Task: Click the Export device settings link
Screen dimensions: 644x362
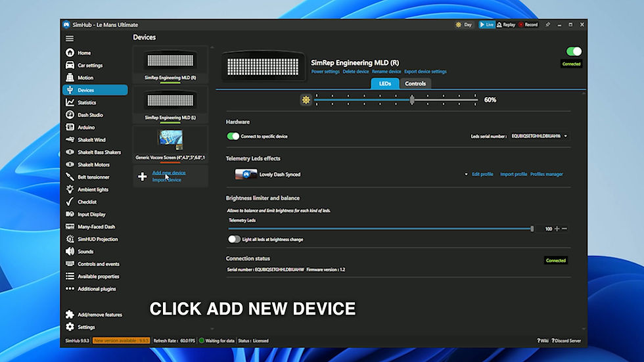Action: point(425,72)
